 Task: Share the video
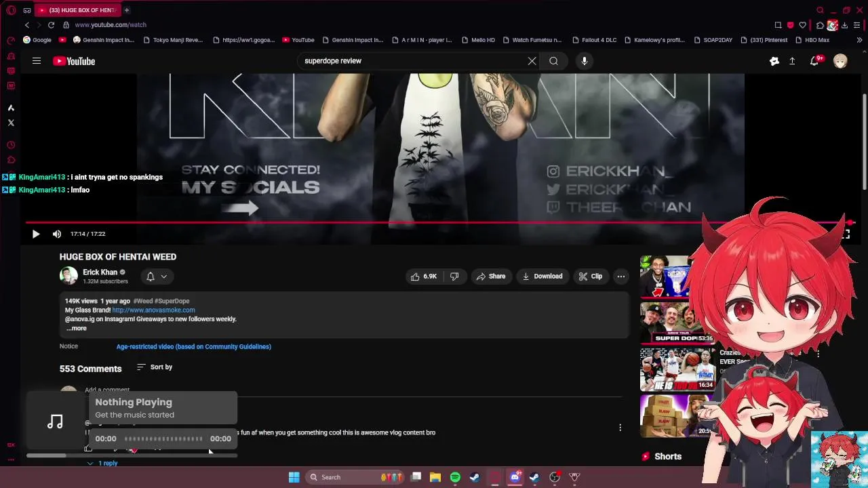pyautogui.click(x=490, y=277)
